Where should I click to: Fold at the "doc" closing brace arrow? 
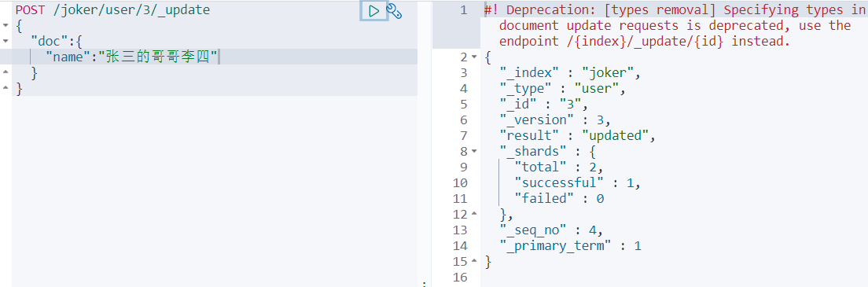click(6, 72)
